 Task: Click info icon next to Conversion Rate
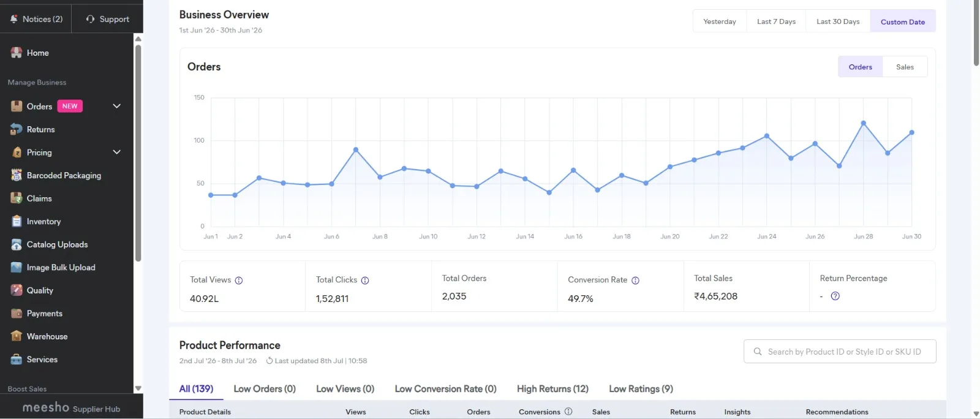click(x=635, y=281)
